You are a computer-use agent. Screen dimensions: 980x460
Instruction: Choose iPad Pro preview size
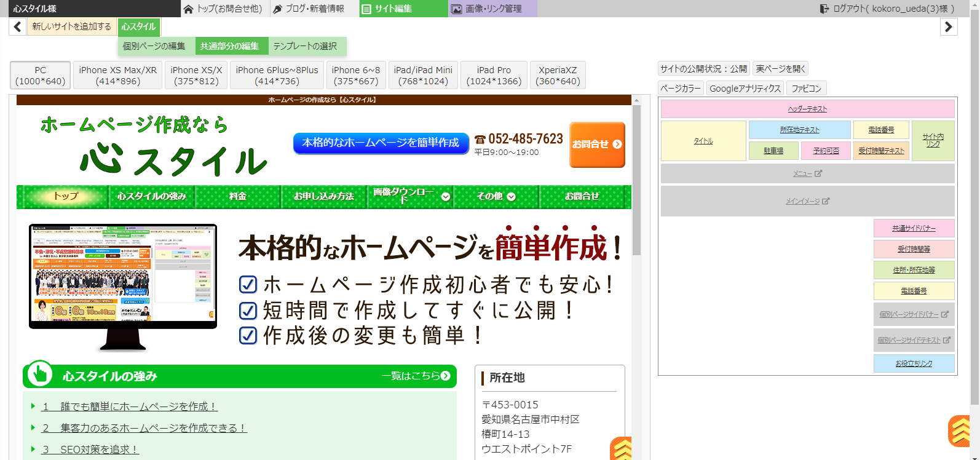[x=494, y=75]
